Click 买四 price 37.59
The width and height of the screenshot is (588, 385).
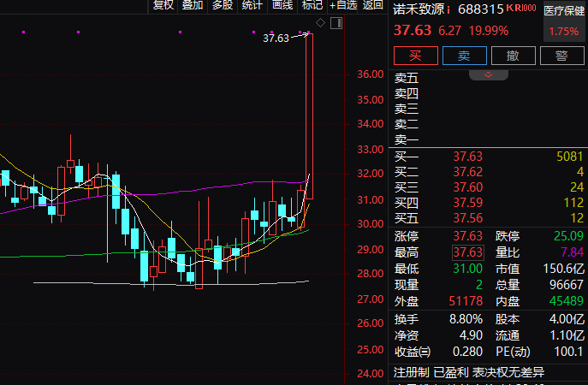[x=467, y=203]
